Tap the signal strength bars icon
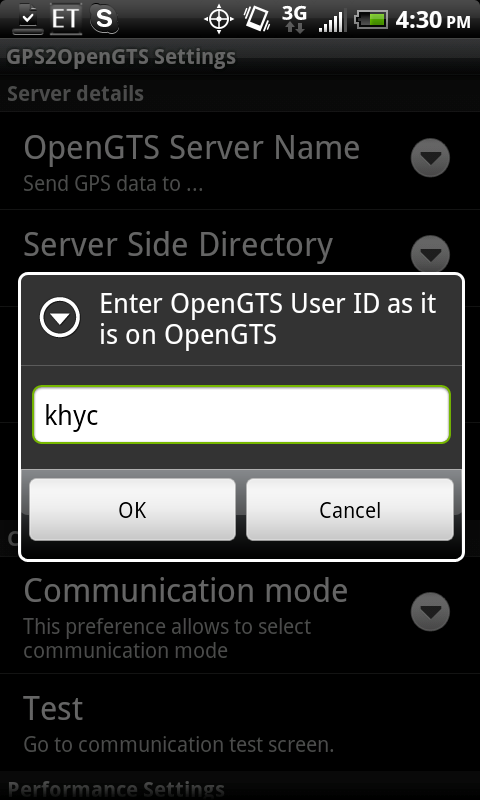 (x=330, y=21)
